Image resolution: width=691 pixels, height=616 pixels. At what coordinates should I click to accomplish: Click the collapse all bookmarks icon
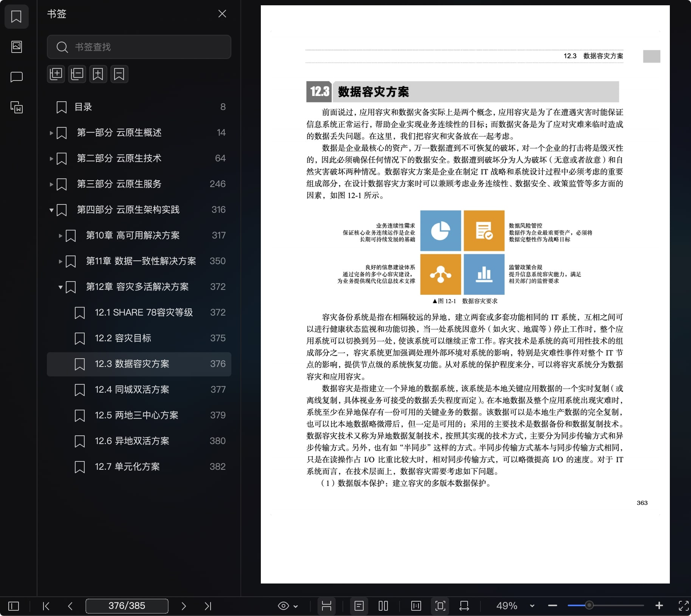[x=77, y=74]
